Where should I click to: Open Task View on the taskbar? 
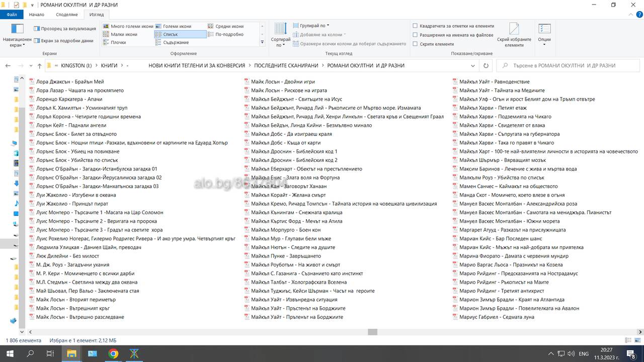coord(50,353)
